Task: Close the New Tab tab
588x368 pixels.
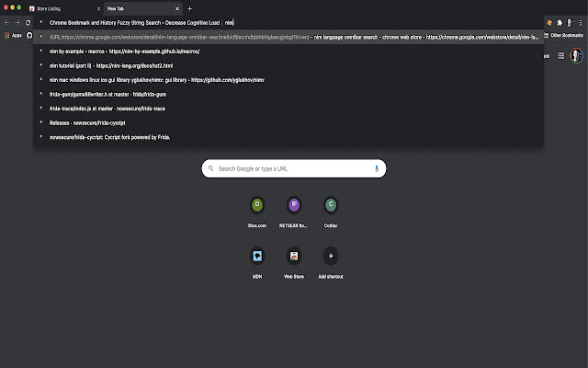Action: tap(177, 8)
